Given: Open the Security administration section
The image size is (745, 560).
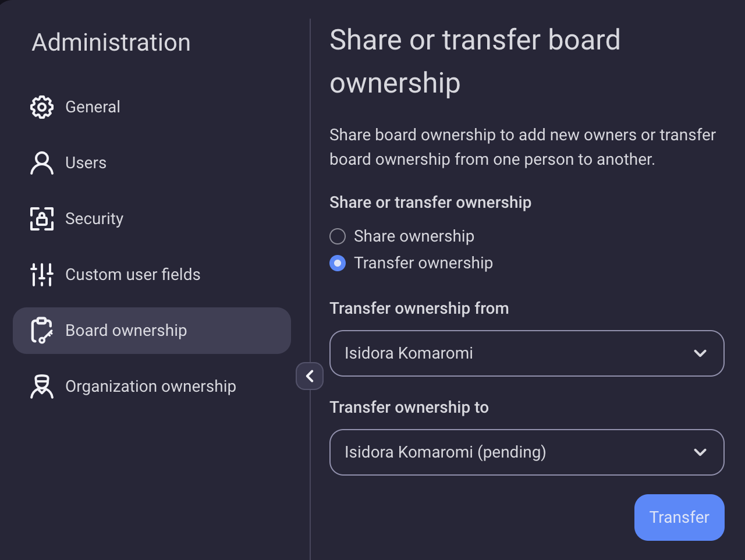Looking at the screenshot, I should (x=94, y=218).
